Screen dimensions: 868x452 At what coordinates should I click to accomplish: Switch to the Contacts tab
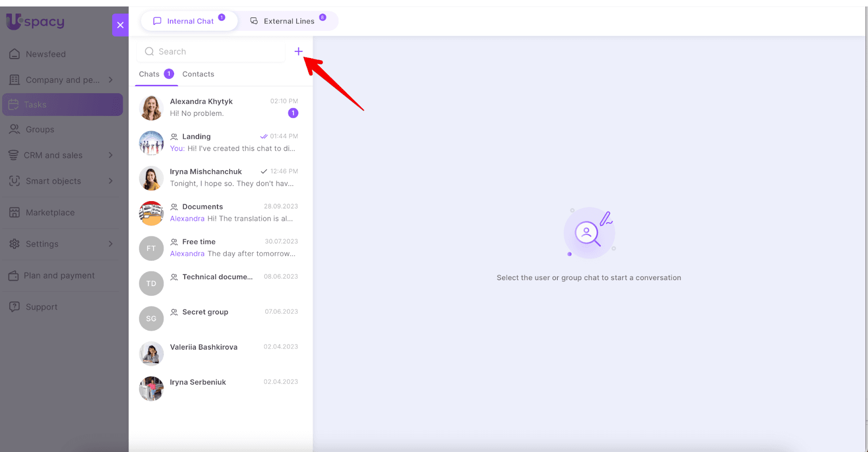[x=198, y=74]
